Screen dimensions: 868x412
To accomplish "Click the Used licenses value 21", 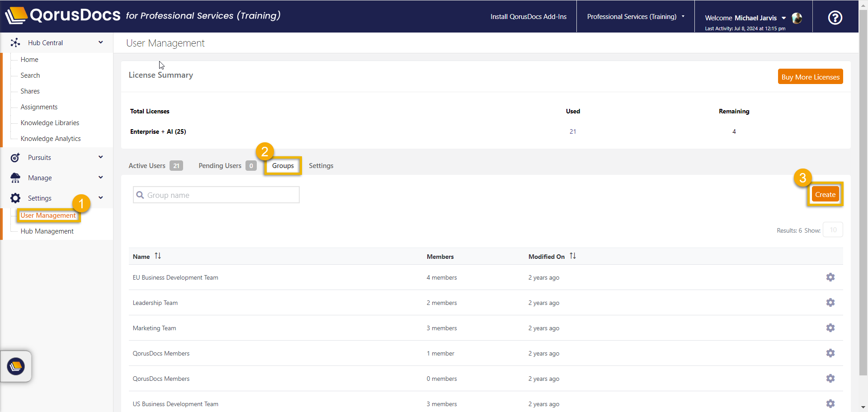I will click(573, 131).
